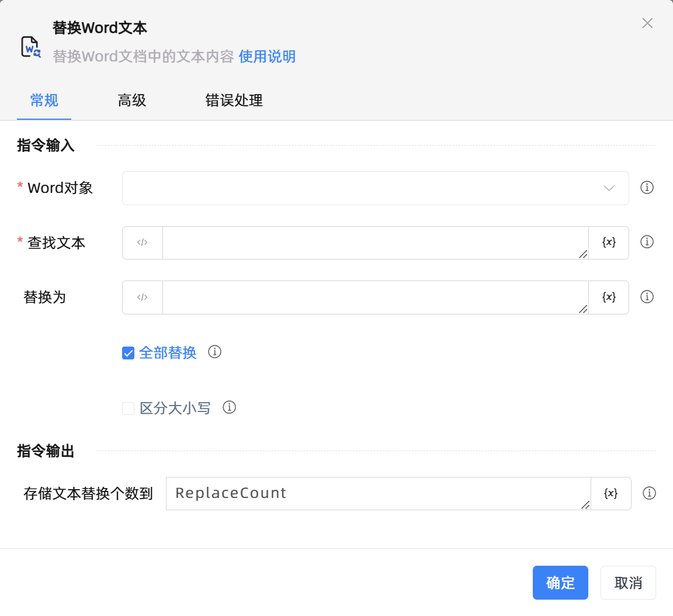Uncheck the 全部替换 checkbox

(x=129, y=353)
